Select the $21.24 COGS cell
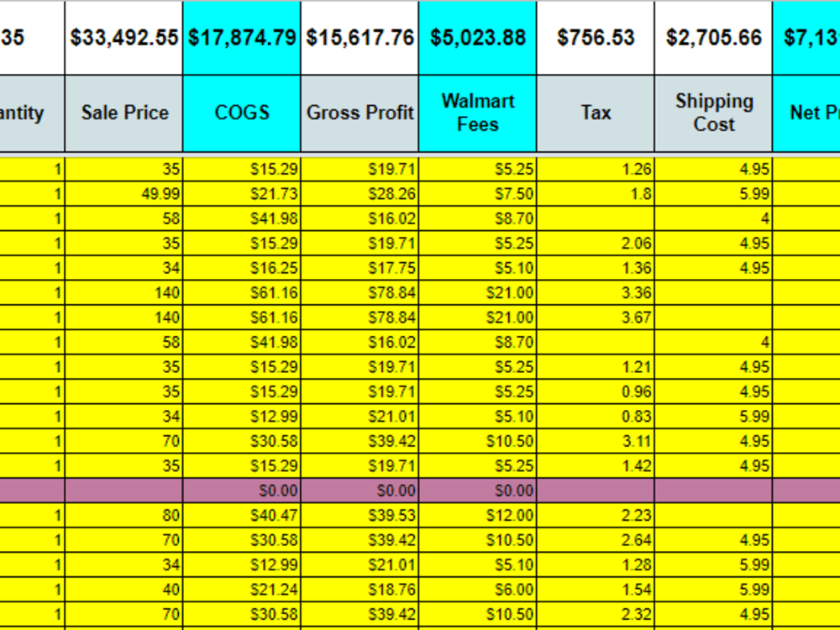 [242, 590]
